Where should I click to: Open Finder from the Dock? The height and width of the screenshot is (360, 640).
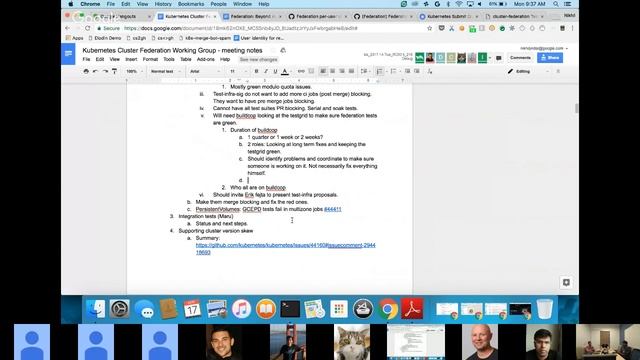(x=96, y=309)
